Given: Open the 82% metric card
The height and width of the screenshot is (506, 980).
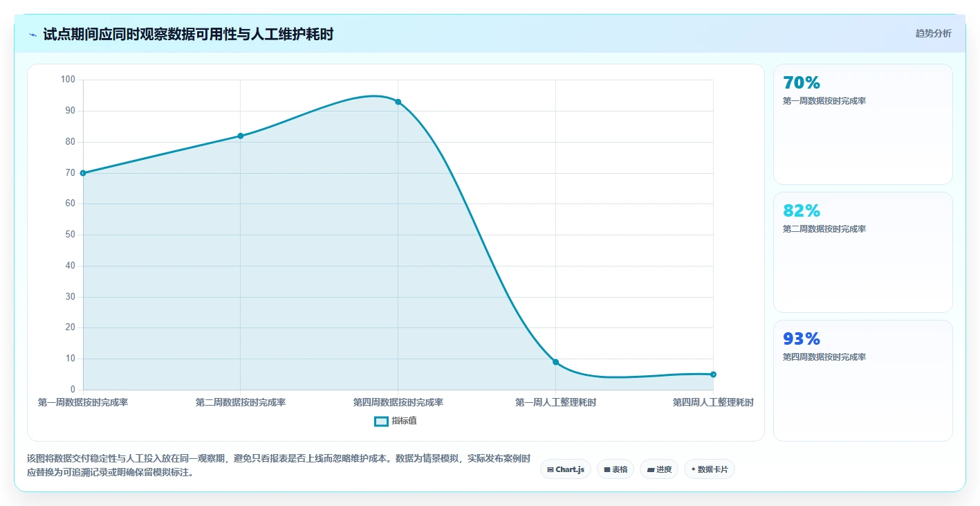Looking at the screenshot, I should tap(863, 252).
